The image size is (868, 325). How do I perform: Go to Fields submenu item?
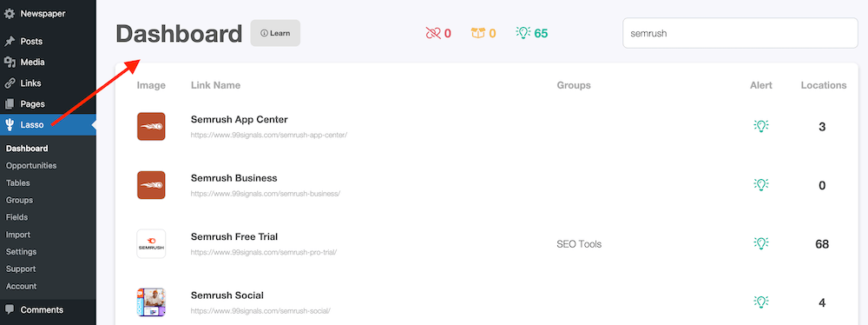click(x=16, y=217)
